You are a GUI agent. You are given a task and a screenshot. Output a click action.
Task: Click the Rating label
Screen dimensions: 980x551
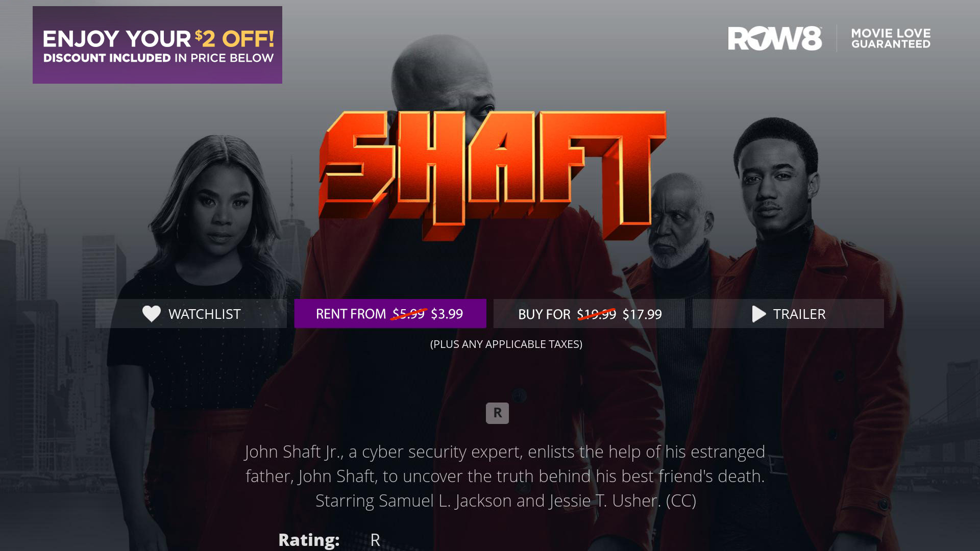tap(309, 540)
